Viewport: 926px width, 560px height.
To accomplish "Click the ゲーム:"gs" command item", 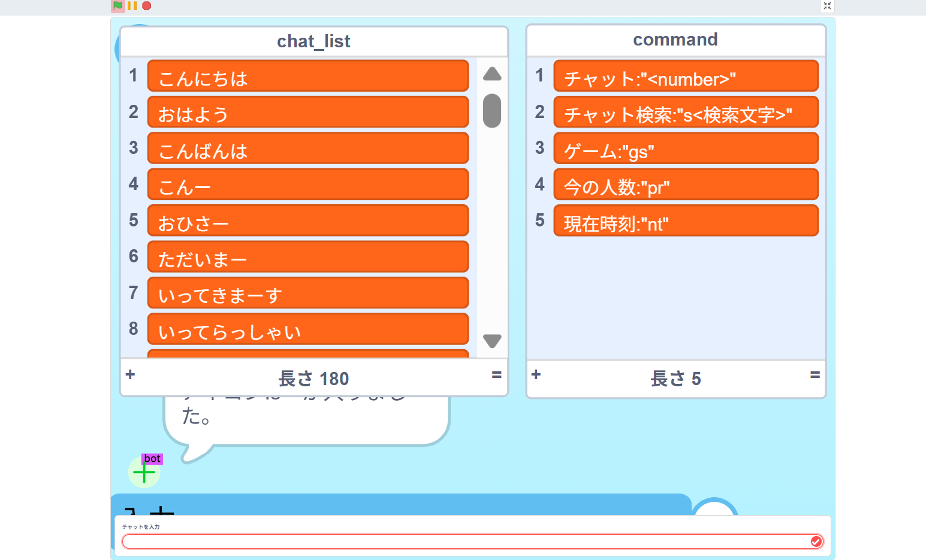I will pos(686,149).
